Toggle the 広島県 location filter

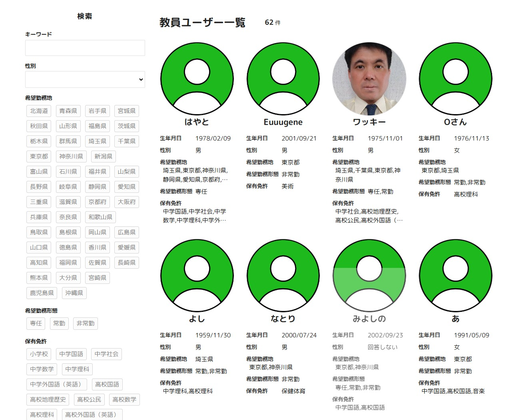(127, 232)
